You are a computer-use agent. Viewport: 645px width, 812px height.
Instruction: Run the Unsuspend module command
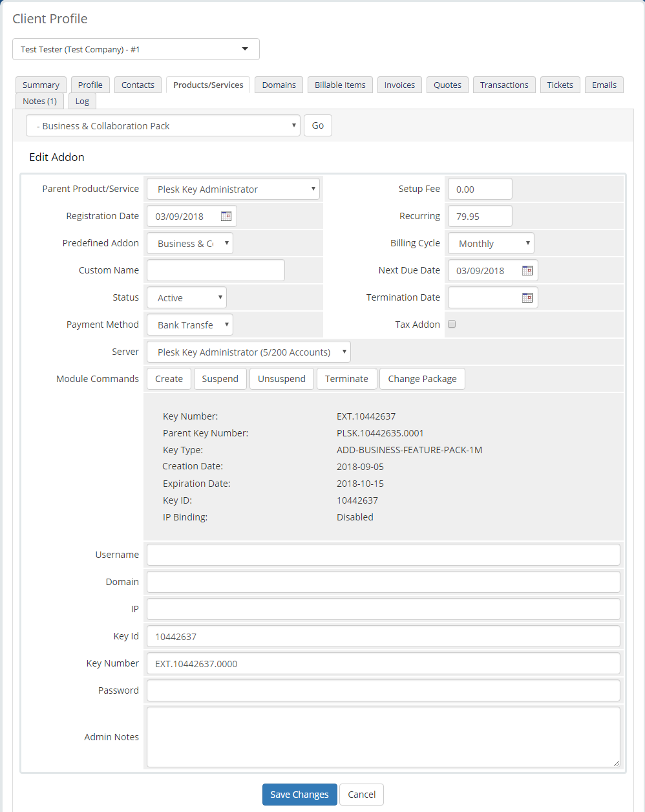282,379
